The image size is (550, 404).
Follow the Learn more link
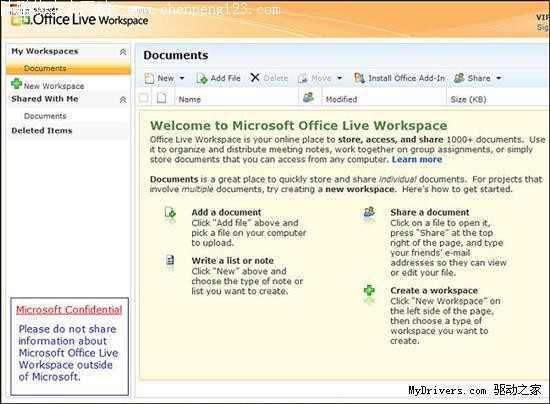tap(417, 160)
